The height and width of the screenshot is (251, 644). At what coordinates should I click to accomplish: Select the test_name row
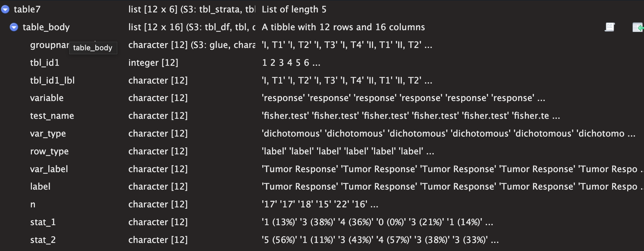pos(322,116)
